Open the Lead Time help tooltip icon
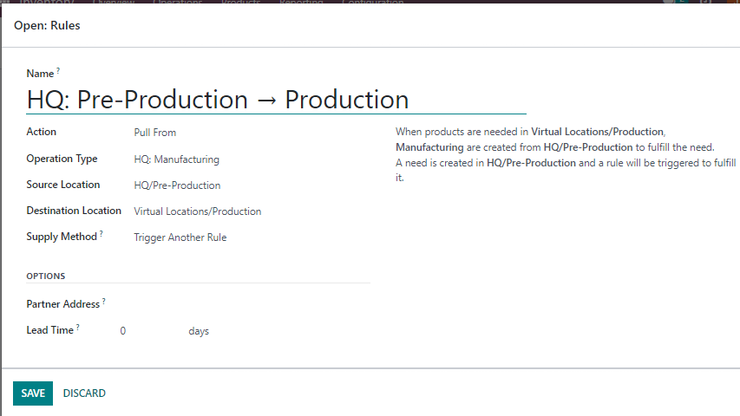The height and width of the screenshot is (416, 740). click(78, 327)
